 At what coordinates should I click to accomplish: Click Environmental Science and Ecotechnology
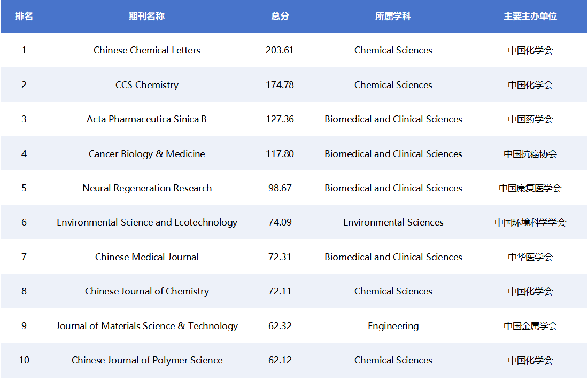(146, 222)
